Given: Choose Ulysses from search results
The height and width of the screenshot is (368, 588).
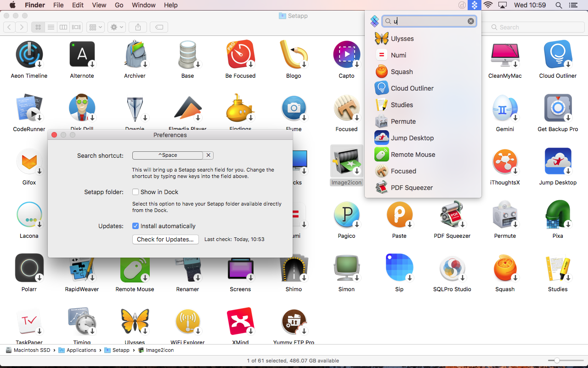Looking at the screenshot, I should point(423,39).
